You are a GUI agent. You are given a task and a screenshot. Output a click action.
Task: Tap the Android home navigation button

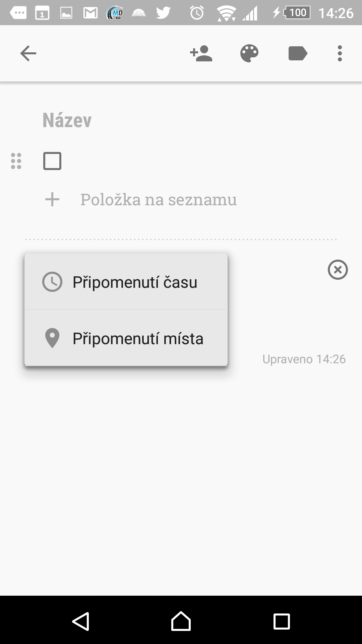click(181, 621)
